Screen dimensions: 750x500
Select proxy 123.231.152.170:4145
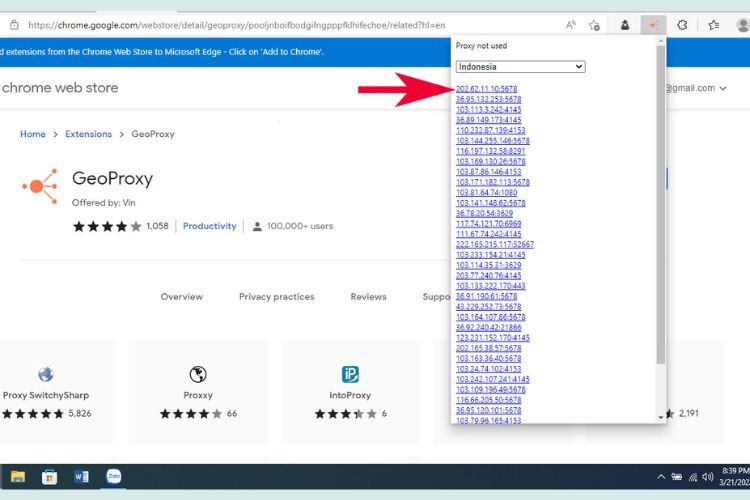(493, 338)
